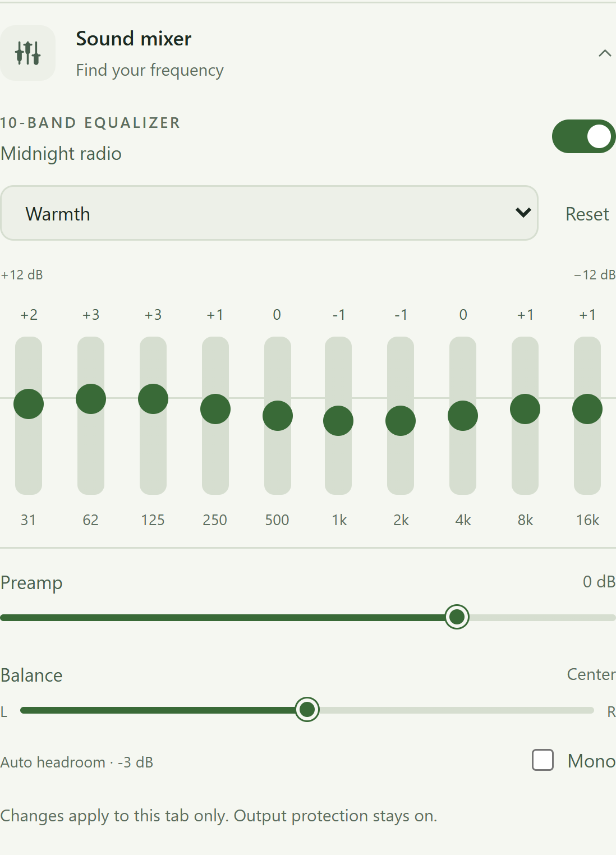The height and width of the screenshot is (855, 616).
Task: Click the '+2' gain value above 31 band
Action: coord(29,315)
